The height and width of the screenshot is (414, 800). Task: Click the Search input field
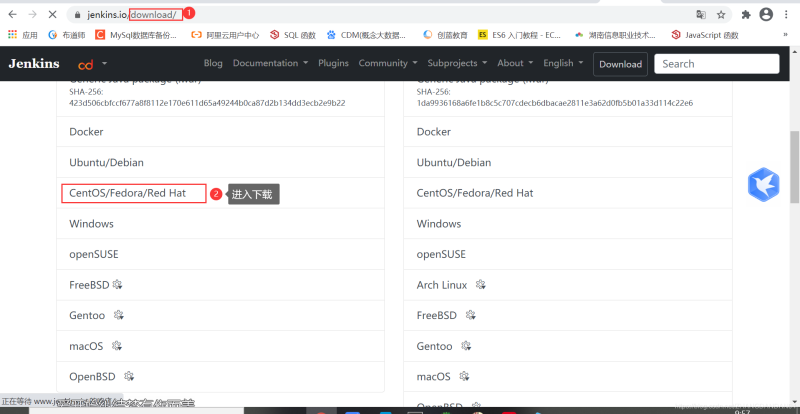(716, 64)
